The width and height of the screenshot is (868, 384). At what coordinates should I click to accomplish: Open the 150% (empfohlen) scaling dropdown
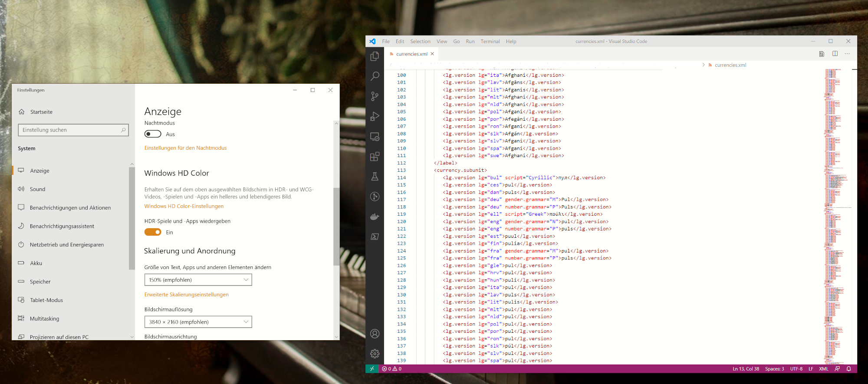pos(198,280)
